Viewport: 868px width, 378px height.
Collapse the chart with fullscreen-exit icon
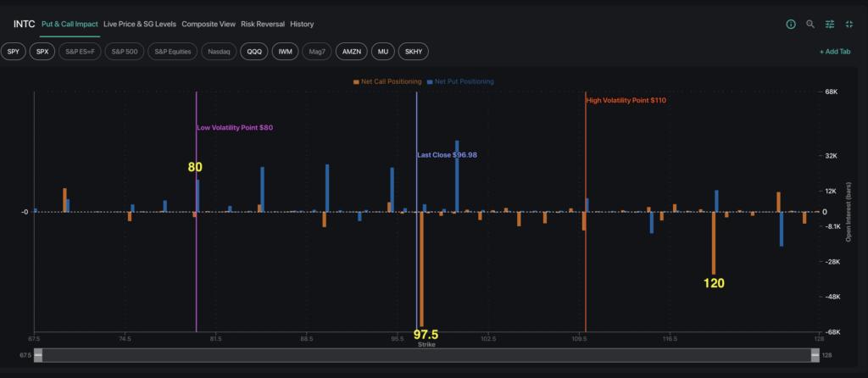[x=849, y=25]
